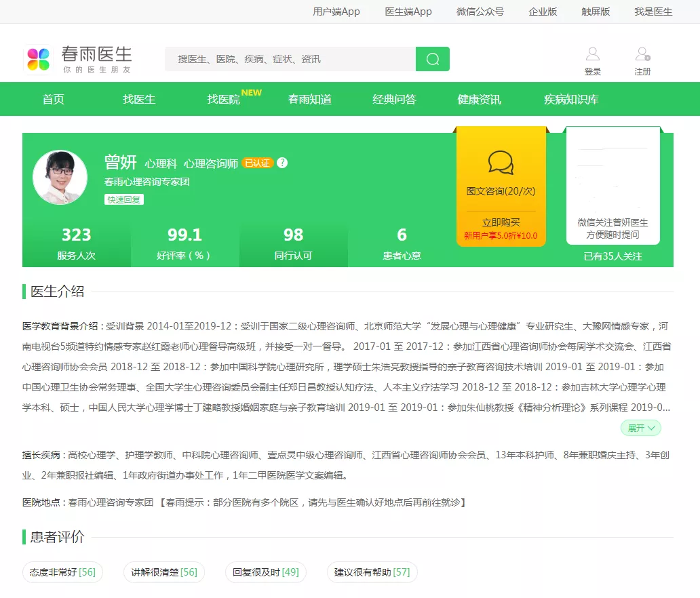Click inside the doctor search input box
This screenshot has width=700, height=598.
(x=285, y=59)
